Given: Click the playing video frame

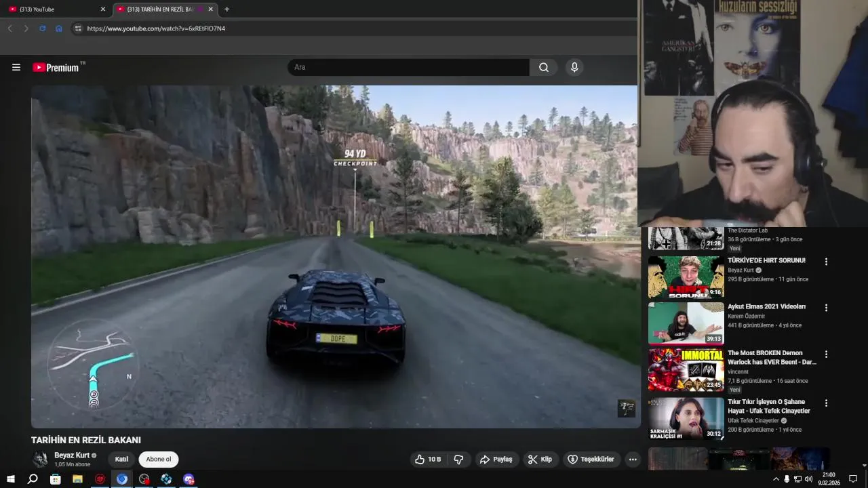Looking at the screenshot, I should (336, 256).
